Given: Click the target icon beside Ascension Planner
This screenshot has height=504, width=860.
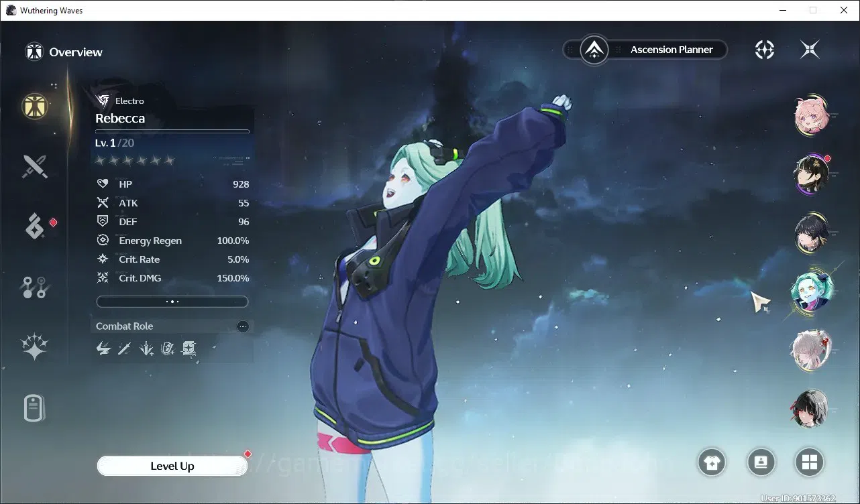Looking at the screenshot, I should (x=765, y=50).
